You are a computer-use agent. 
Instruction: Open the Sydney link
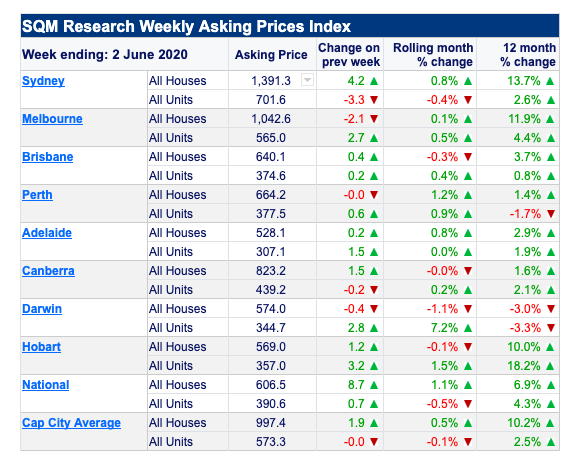[43, 81]
